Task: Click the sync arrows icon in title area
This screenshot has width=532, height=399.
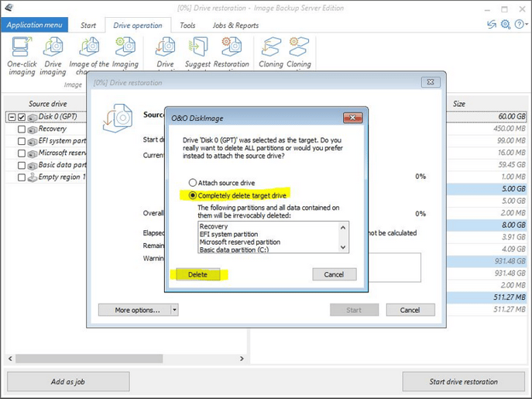Action: pos(491,25)
